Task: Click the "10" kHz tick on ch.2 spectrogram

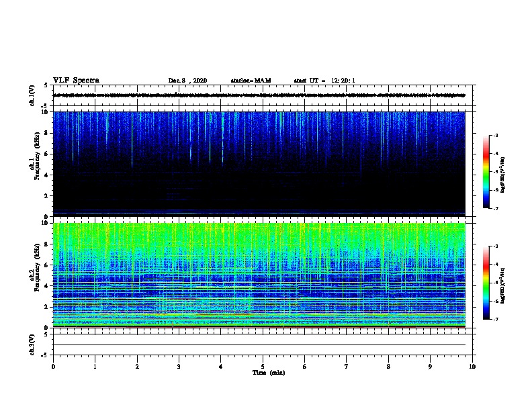Action: (x=45, y=223)
